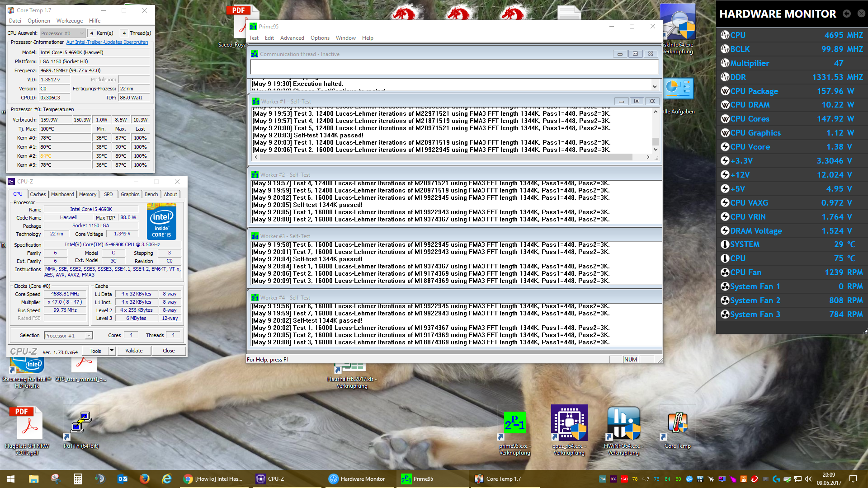The width and height of the screenshot is (868, 488).
Task: Click the Firefox icon in taskbar
Action: [x=144, y=479]
